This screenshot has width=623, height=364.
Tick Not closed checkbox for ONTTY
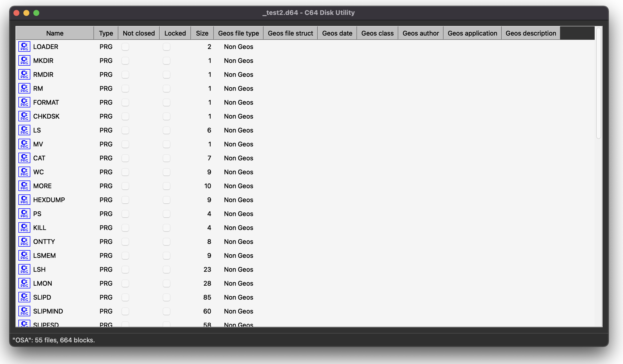coord(125,242)
